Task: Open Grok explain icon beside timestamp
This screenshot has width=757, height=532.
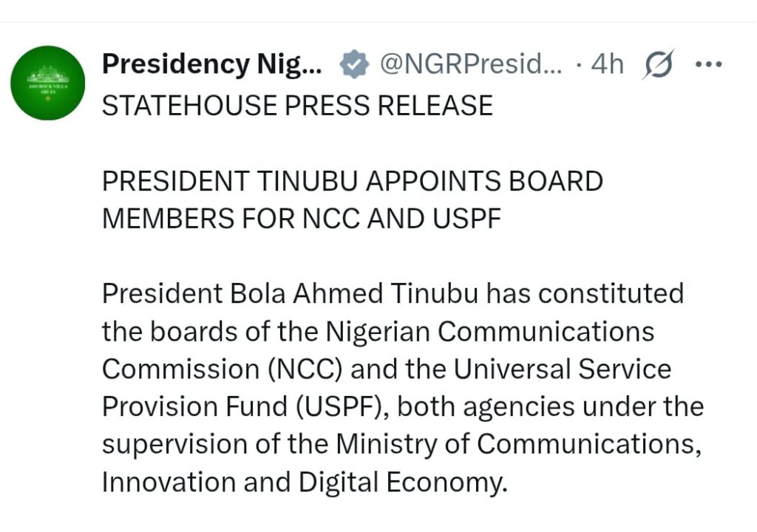Action: point(658,64)
